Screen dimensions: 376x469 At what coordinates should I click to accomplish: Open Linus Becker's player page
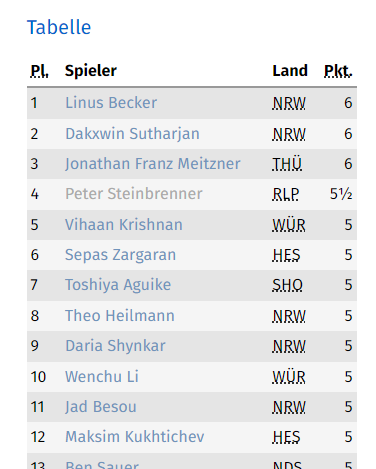[111, 103]
